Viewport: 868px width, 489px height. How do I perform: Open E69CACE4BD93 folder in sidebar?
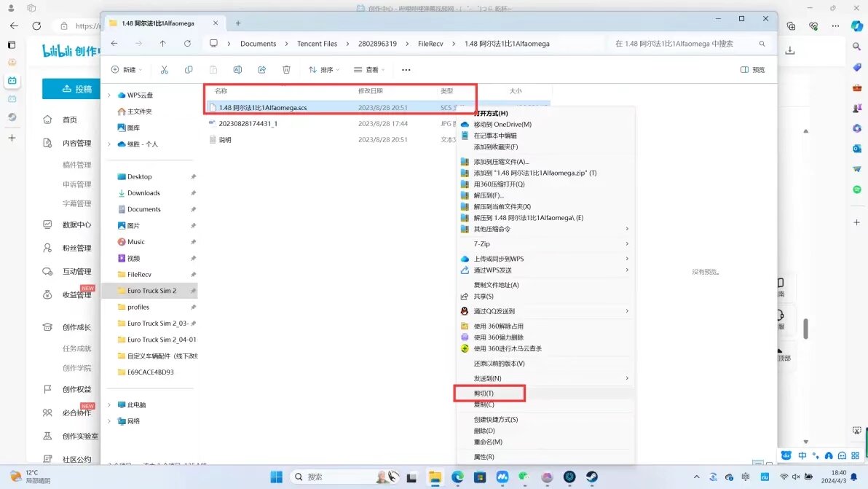pyautogui.click(x=151, y=372)
